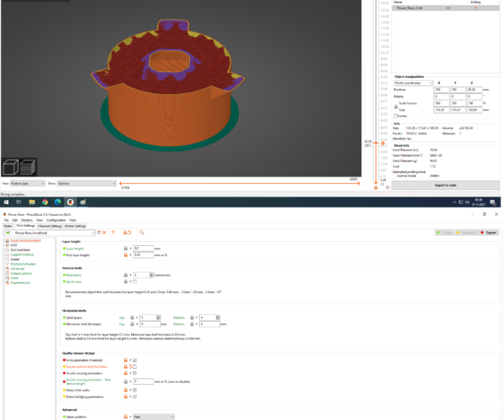The image size is (504, 420).
Task: Click the settings cog below layer slider
Action: [x=387, y=187]
